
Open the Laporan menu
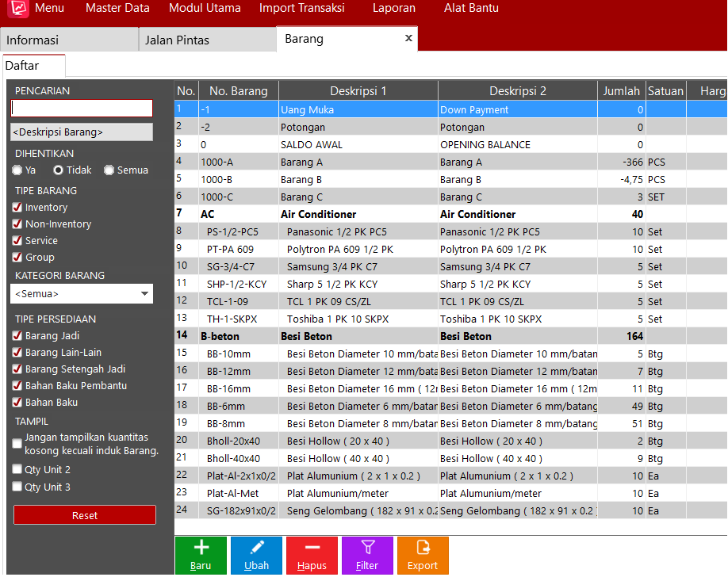click(394, 8)
